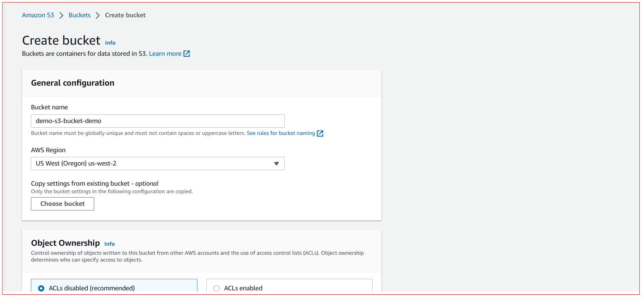Viewport: 644px width, 299px height.
Task: Click the Create bucket page heading
Action: point(61,40)
